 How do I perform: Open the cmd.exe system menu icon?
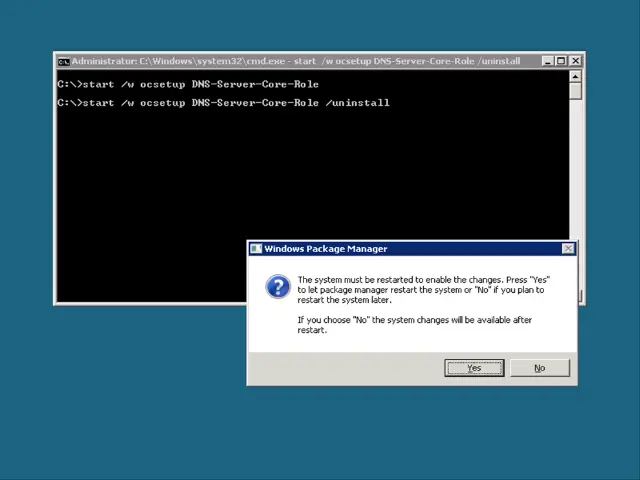63,62
